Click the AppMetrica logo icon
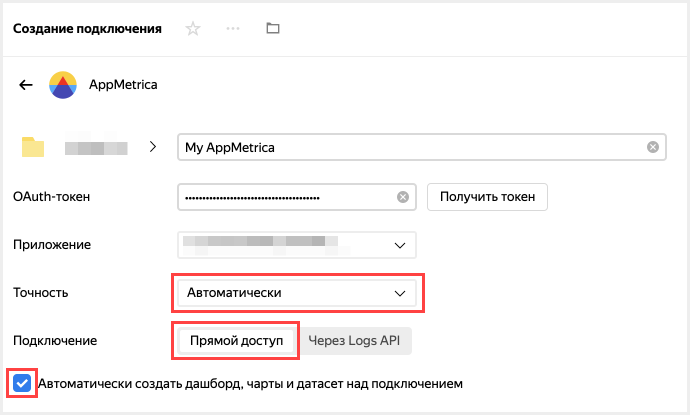 click(x=62, y=86)
